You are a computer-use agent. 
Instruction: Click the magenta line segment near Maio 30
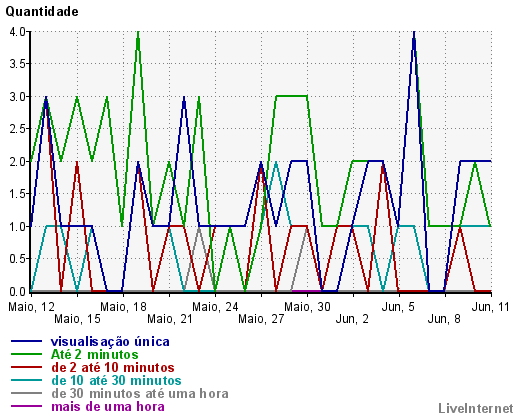307,291
